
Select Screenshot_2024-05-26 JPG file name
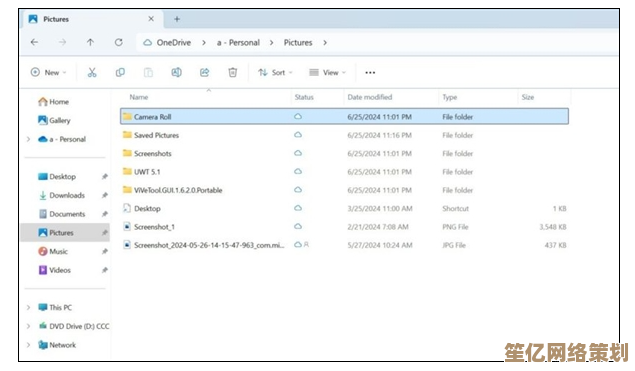click(209, 245)
